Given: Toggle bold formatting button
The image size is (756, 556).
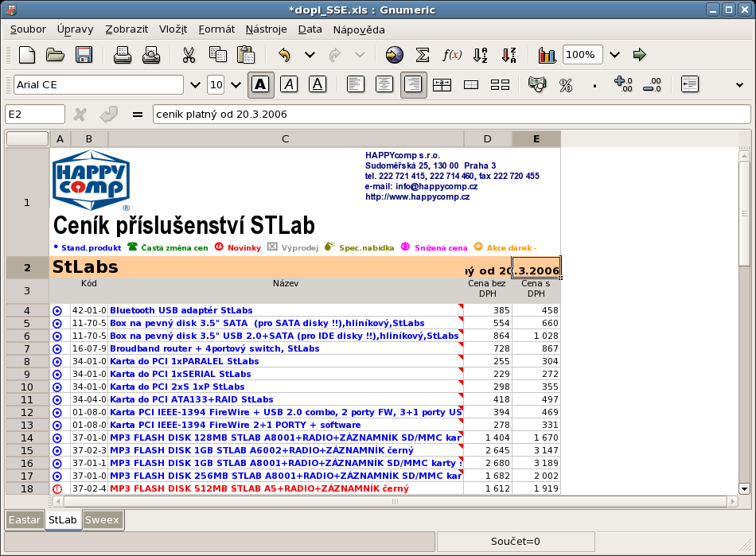Looking at the screenshot, I should (260, 85).
